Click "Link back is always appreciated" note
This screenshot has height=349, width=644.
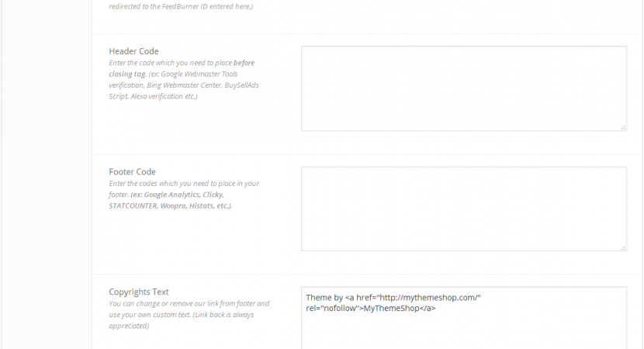[x=181, y=320]
